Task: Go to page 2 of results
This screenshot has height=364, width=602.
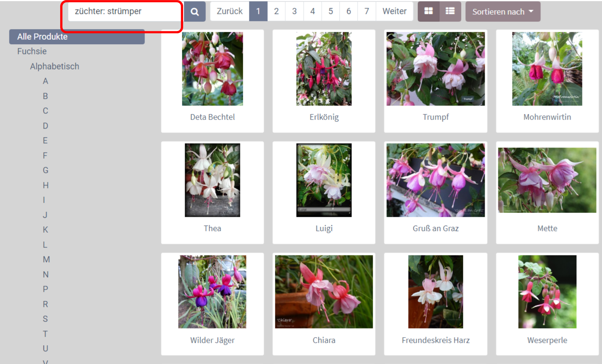Action: (276, 11)
